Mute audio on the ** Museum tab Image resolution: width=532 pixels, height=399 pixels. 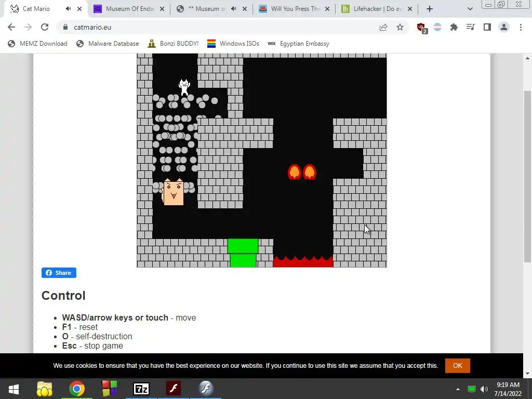point(233,9)
